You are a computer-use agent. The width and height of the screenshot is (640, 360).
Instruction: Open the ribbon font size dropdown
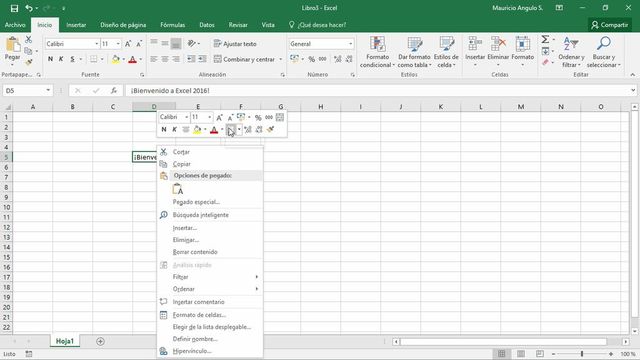(118, 44)
